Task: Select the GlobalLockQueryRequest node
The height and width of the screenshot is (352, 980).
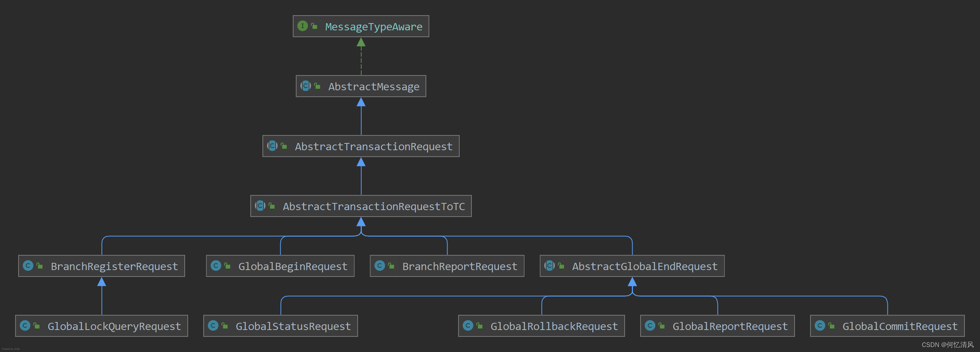Action: (102, 326)
